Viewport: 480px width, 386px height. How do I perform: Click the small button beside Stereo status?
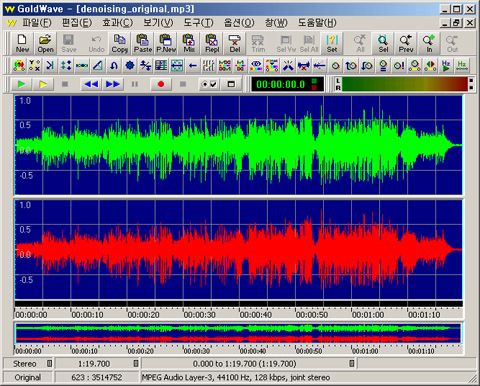[49, 363]
